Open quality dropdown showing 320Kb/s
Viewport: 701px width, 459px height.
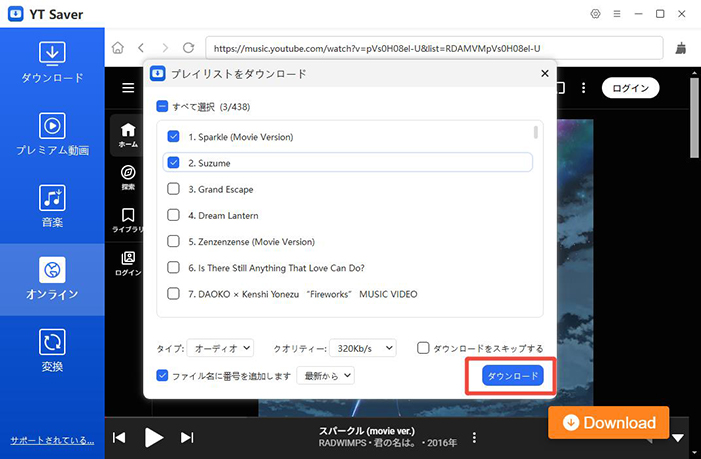[x=363, y=348]
